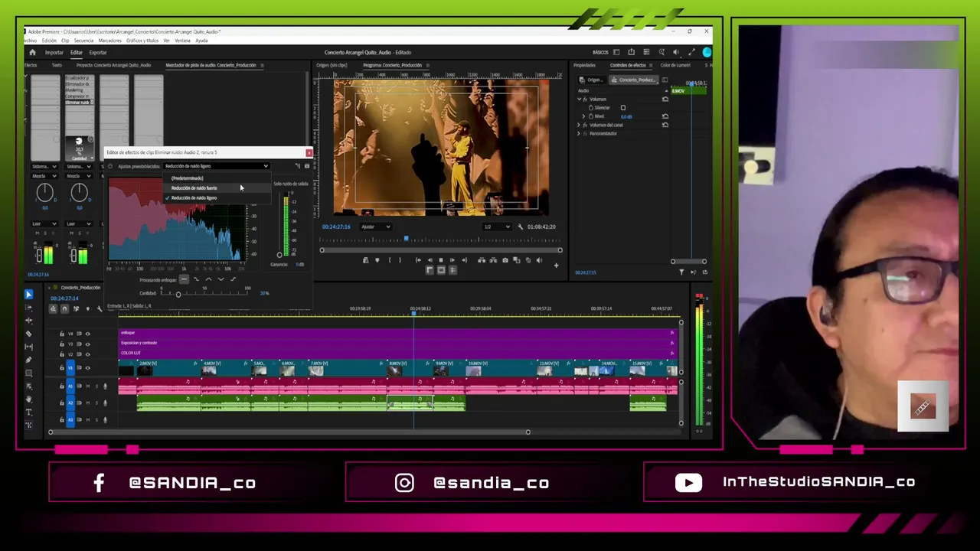This screenshot has height=551, width=980.
Task: Go to the Premiere Home screen icon
Action: tap(32, 52)
